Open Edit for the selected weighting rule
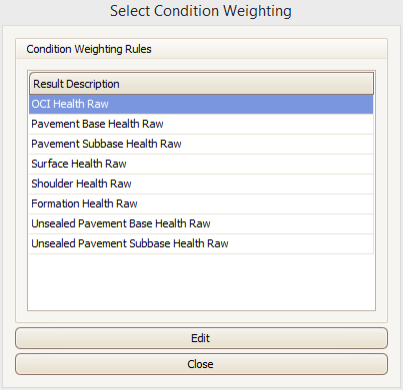The width and height of the screenshot is (403, 390). coord(201,338)
